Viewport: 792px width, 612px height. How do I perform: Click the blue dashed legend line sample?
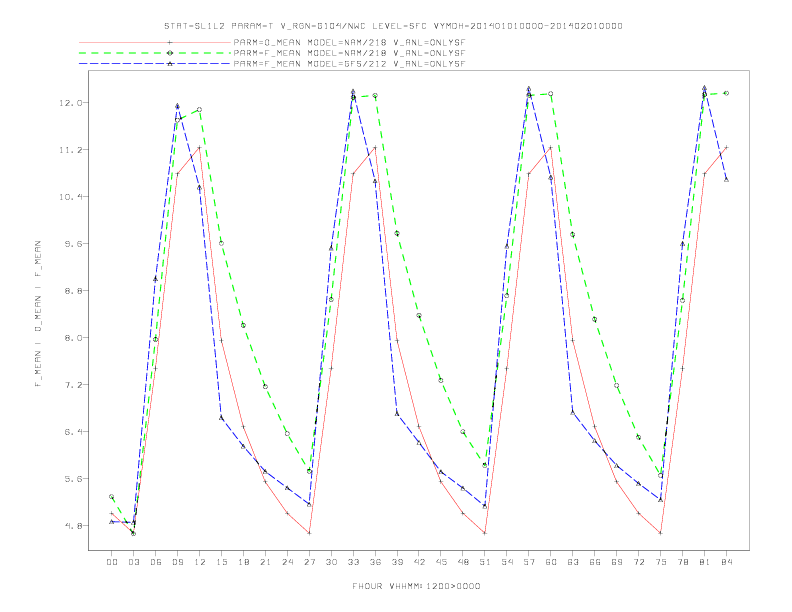pyautogui.click(x=155, y=64)
